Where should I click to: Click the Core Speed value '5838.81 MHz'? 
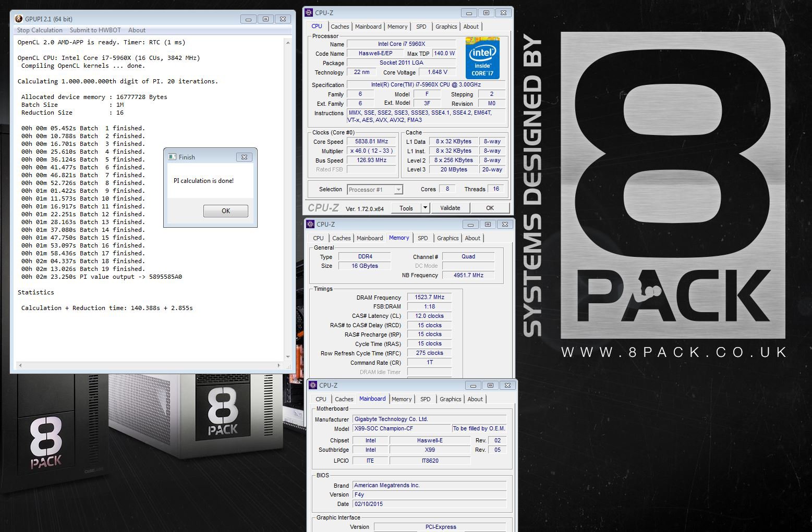tap(372, 141)
